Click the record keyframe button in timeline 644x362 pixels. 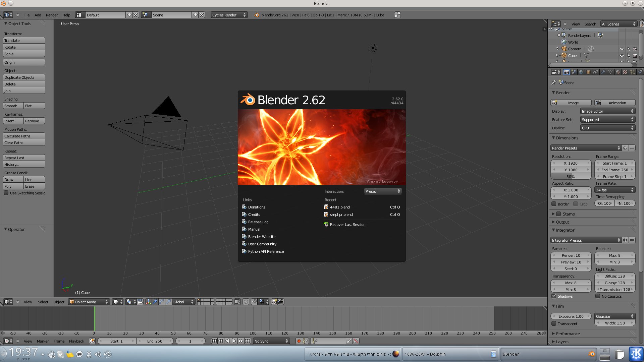click(299, 341)
